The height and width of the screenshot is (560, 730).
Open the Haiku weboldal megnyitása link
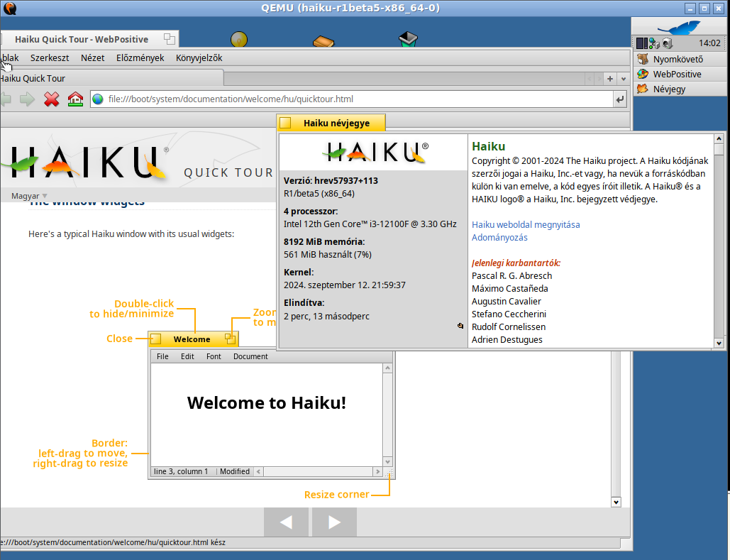point(526,224)
